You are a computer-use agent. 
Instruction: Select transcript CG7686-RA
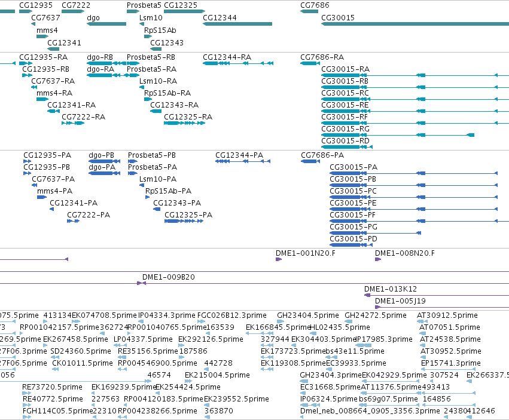(322, 57)
